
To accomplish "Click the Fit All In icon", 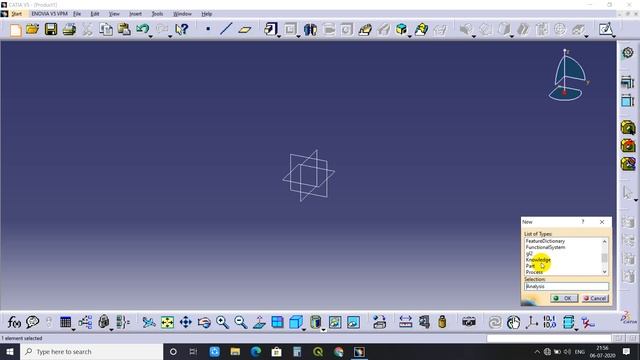I will [167, 322].
